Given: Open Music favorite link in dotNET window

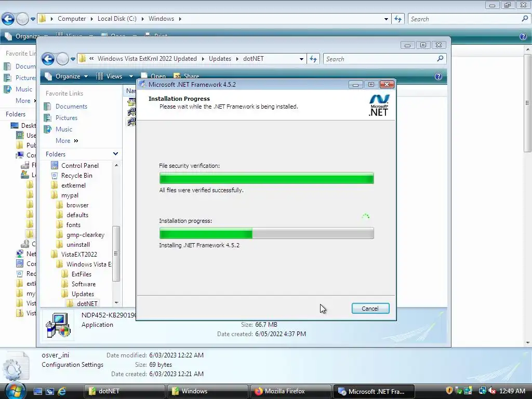Looking at the screenshot, I should 64,129.
